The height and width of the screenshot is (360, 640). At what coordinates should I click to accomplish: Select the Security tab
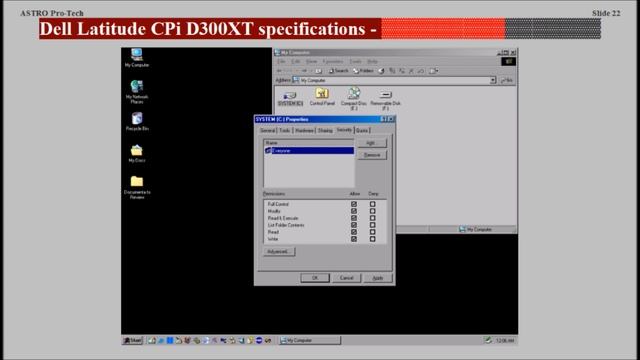344,130
